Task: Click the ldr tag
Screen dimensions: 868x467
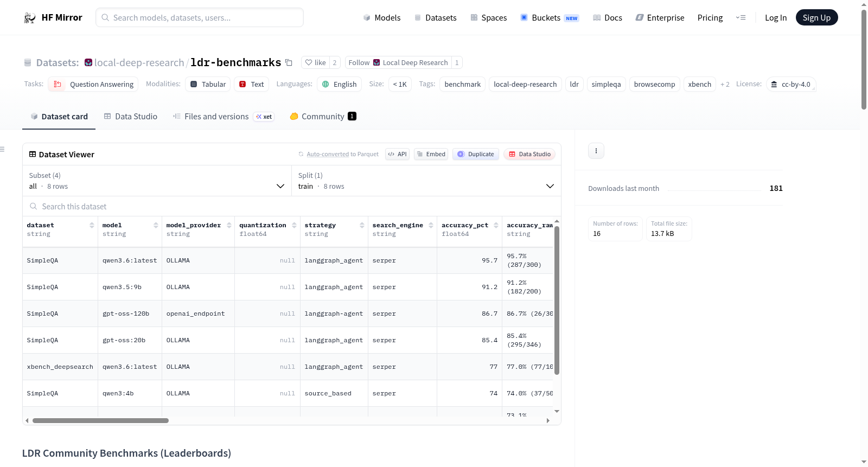Action: 575,84
